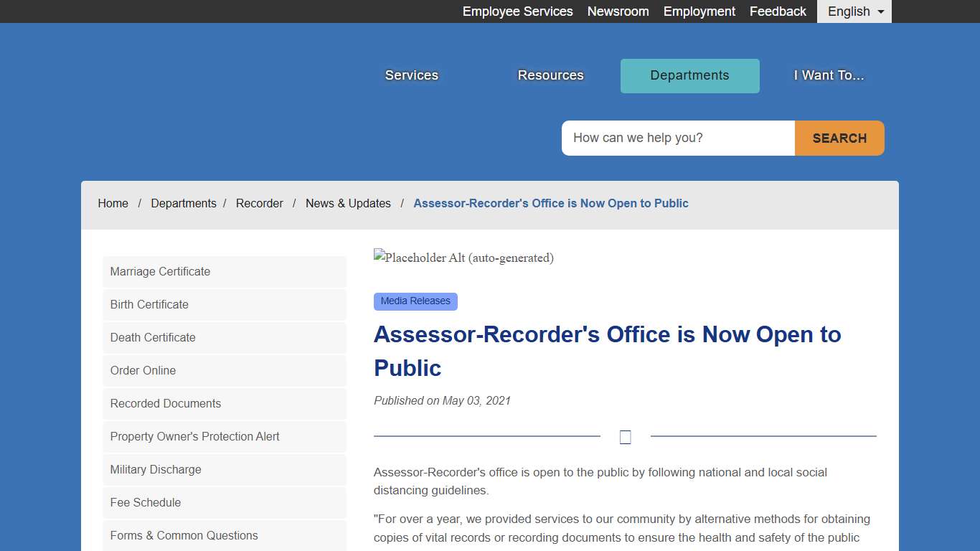Navigate to the Recorder breadcrumb
Viewport: 980px width, 551px height.
tap(260, 203)
